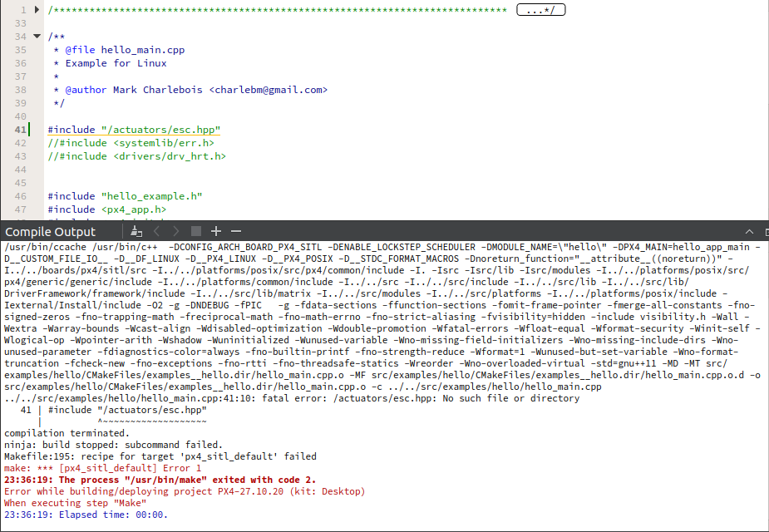Expand the folded comment at line 1
769x532 pixels.
[x=37, y=9]
